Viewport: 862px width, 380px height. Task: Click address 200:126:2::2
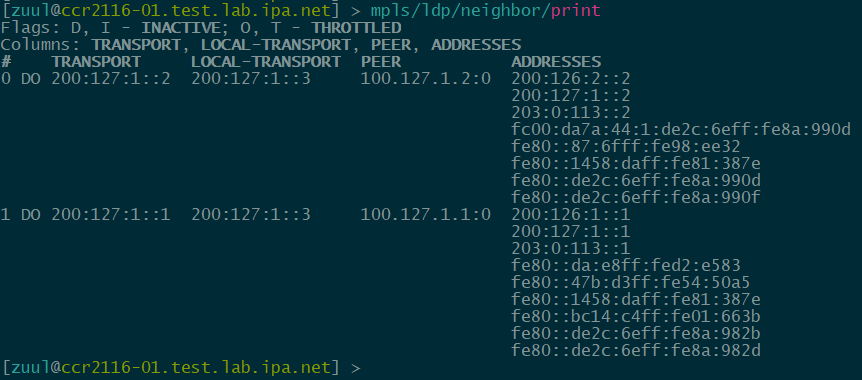click(571, 79)
